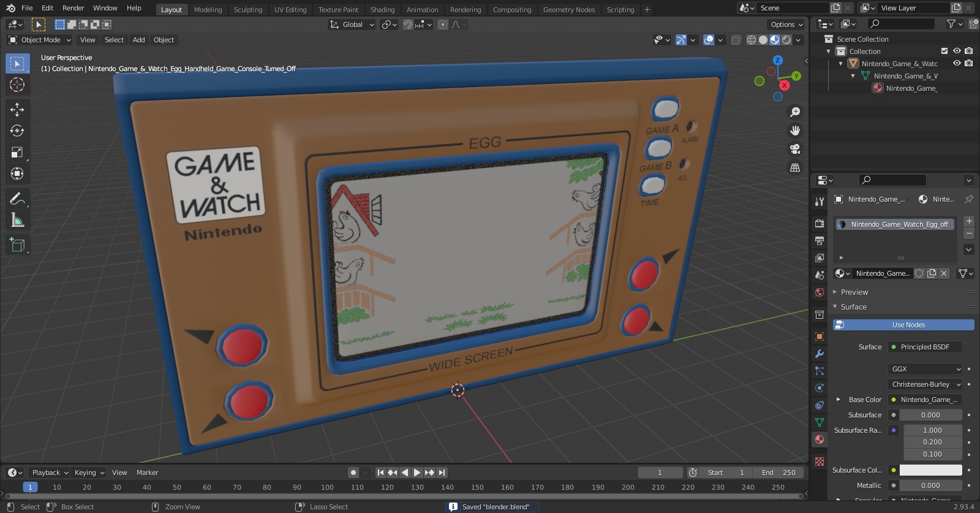Switch to Geometry Nodes workspace tab
This screenshot has height=513, width=980.
tap(569, 10)
